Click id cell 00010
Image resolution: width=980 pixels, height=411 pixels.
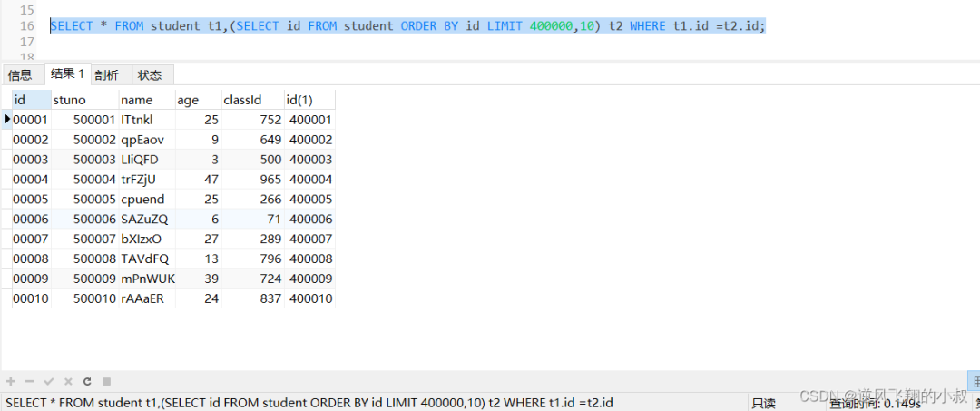coord(31,298)
